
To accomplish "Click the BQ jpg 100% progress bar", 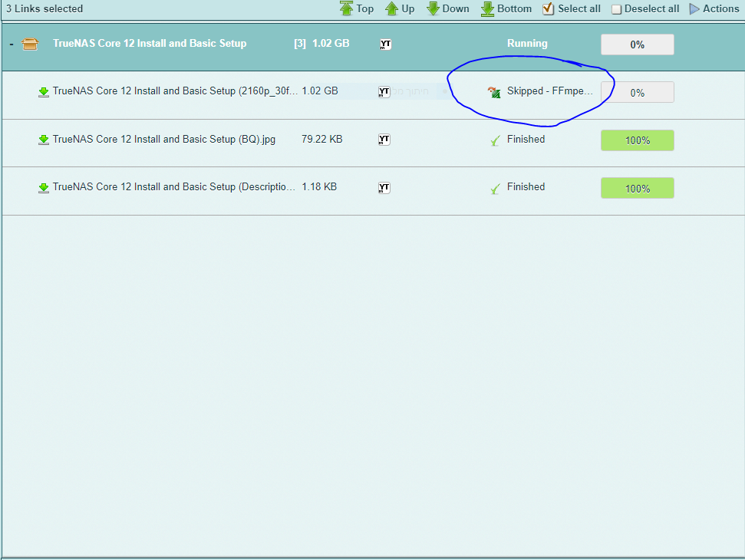I will (x=637, y=140).
